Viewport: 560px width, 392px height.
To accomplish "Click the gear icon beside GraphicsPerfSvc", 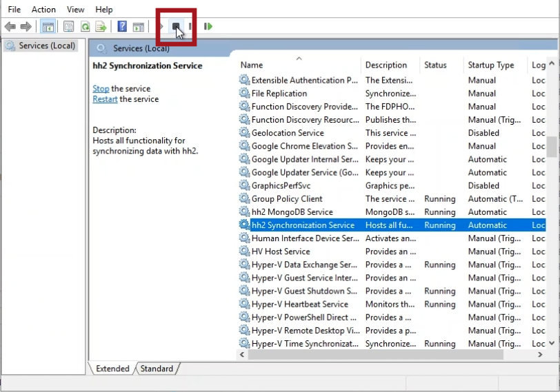I will pos(244,185).
